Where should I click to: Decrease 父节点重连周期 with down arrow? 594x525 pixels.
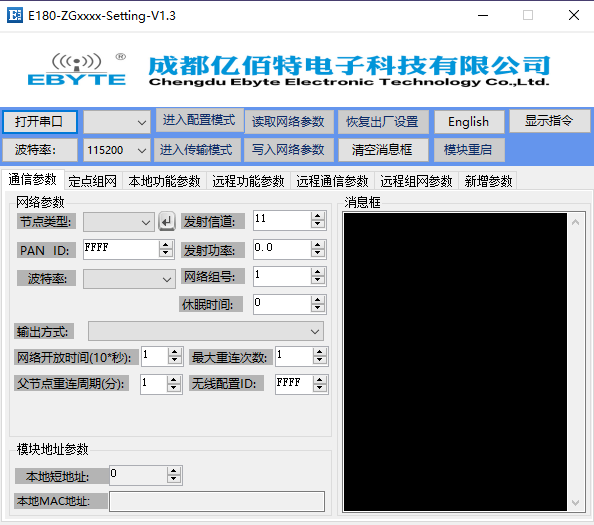(174, 389)
